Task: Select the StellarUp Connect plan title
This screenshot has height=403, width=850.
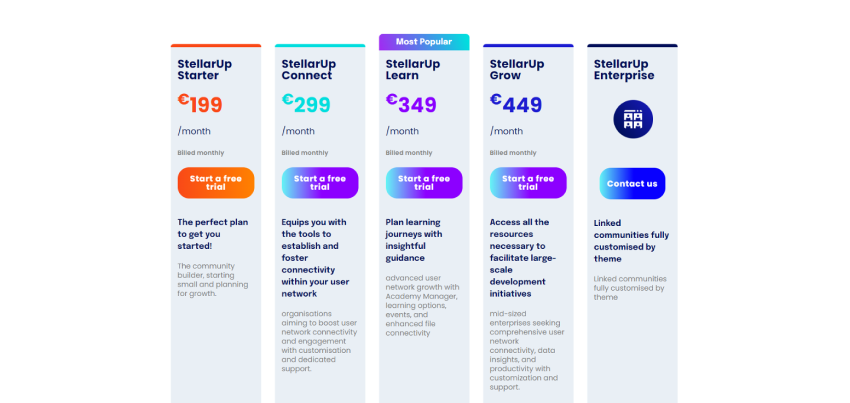Action: (309, 69)
